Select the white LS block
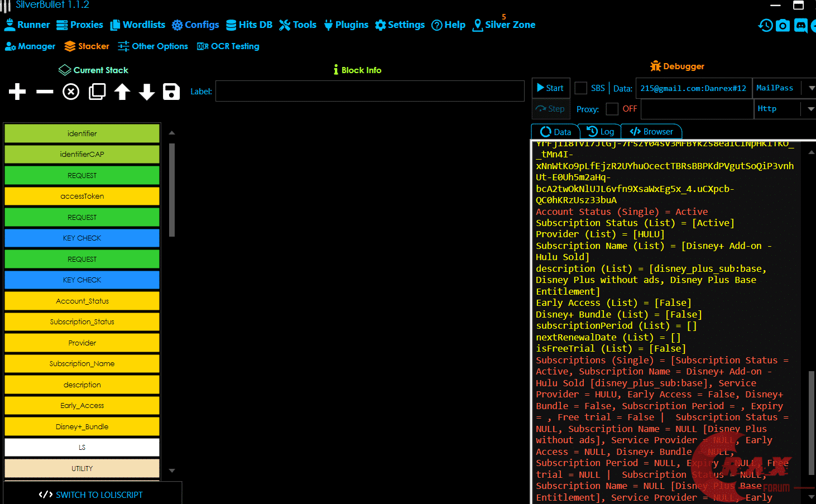Viewport: 816px width, 504px height. [82, 447]
